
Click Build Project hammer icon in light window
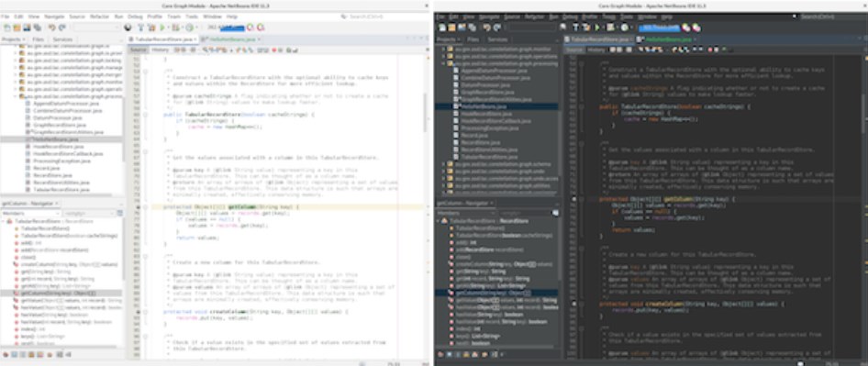[x=140, y=28]
